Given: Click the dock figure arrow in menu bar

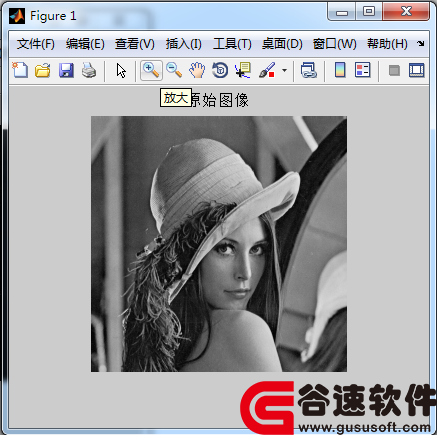Looking at the screenshot, I should [x=421, y=43].
